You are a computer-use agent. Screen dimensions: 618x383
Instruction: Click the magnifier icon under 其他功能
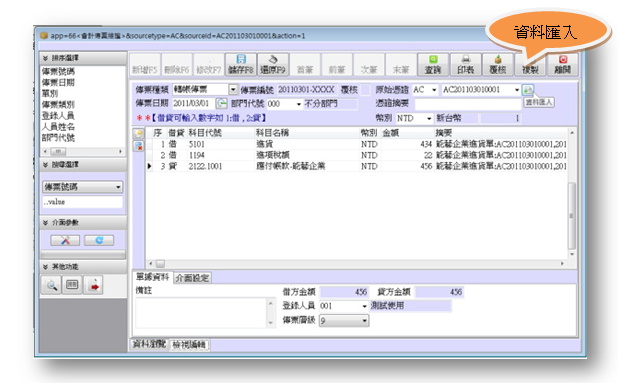pos(51,285)
